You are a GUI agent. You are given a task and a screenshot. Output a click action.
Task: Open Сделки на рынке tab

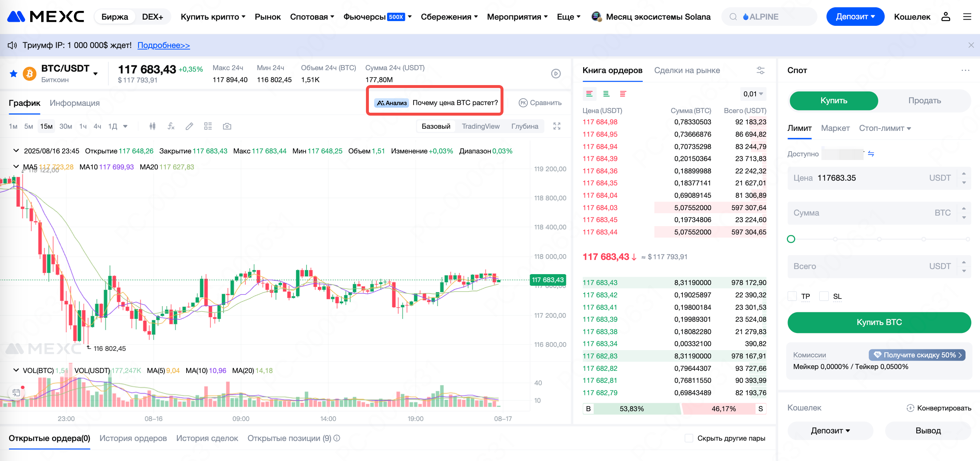(x=687, y=71)
